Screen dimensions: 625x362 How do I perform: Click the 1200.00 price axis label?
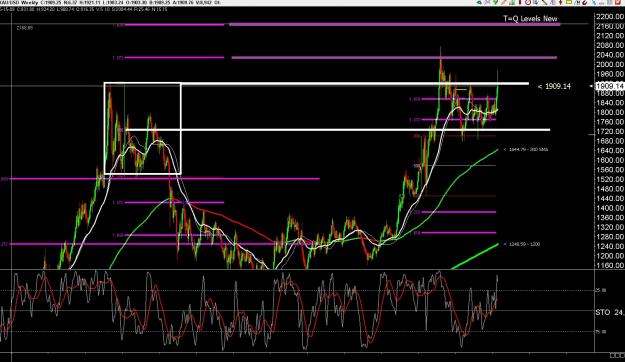tap(610, 256)
